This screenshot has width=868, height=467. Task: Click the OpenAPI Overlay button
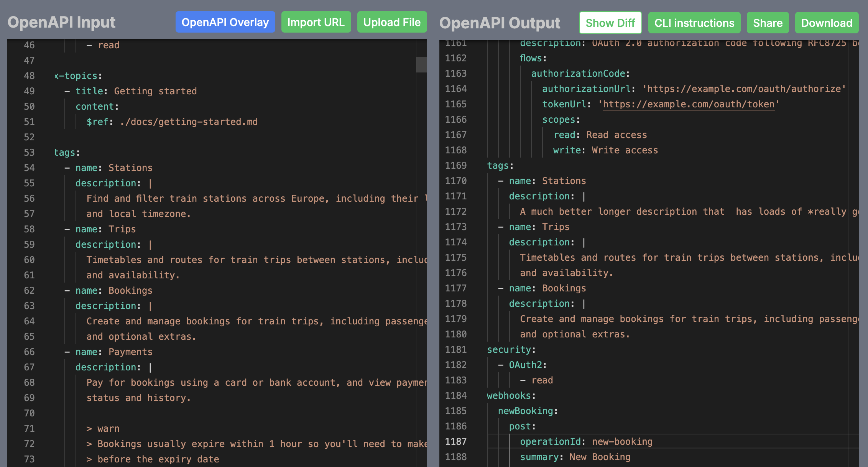point(225,22)
